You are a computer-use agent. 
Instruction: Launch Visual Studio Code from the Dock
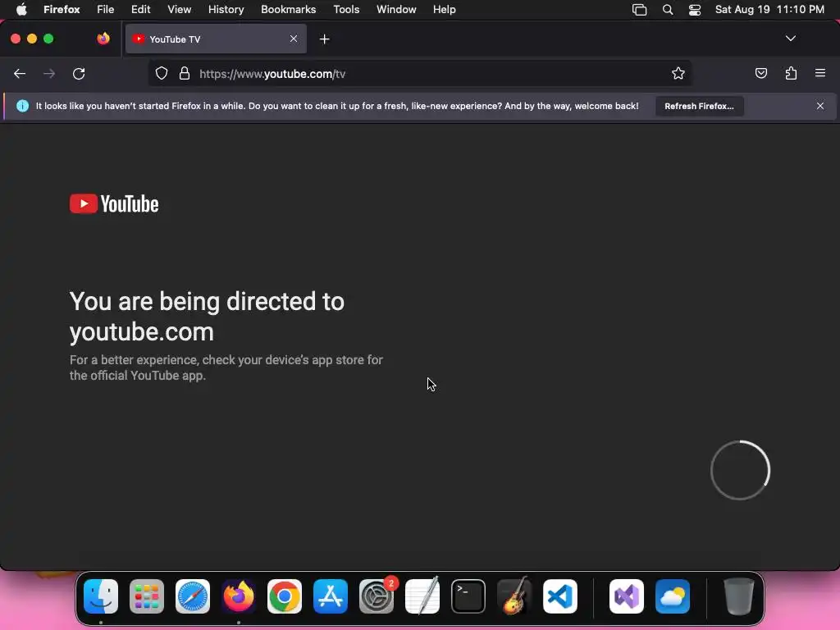(560, 596)
